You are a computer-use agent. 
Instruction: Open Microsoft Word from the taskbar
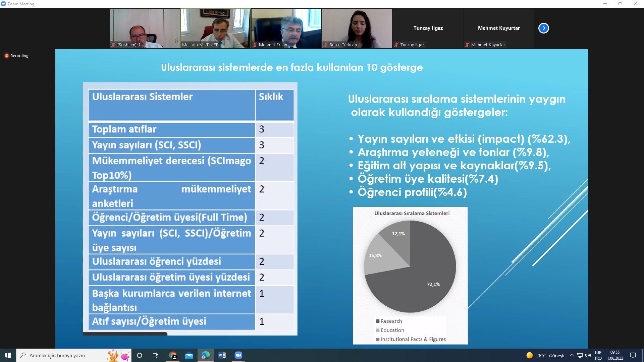point(222,355)
